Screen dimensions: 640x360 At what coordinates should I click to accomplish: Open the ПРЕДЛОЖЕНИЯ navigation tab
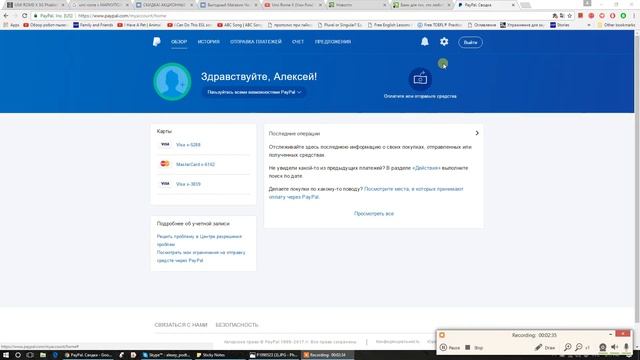(333, 42)
